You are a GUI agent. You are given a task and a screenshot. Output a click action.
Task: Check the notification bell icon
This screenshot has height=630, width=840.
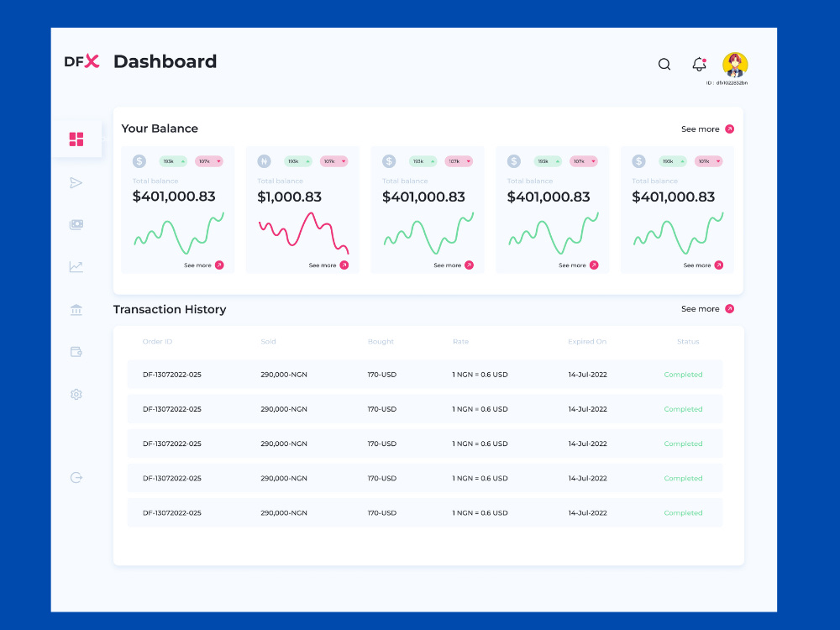click(x=699, y=64)
